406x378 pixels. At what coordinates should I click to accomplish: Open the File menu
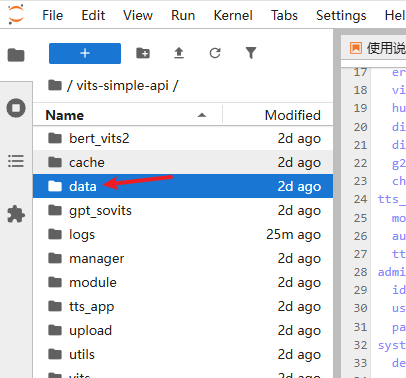pyautogui.click(x=52, y=15)
